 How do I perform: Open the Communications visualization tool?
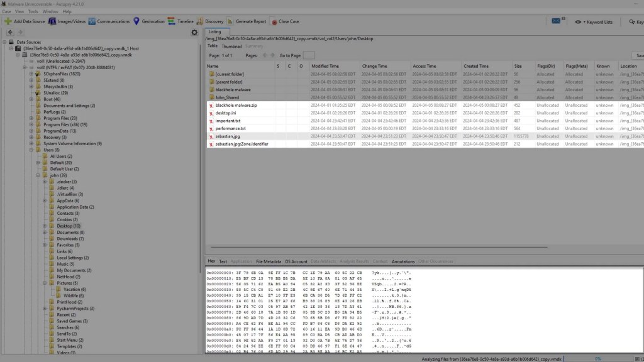pyautogui.click(x=92, y=21)
